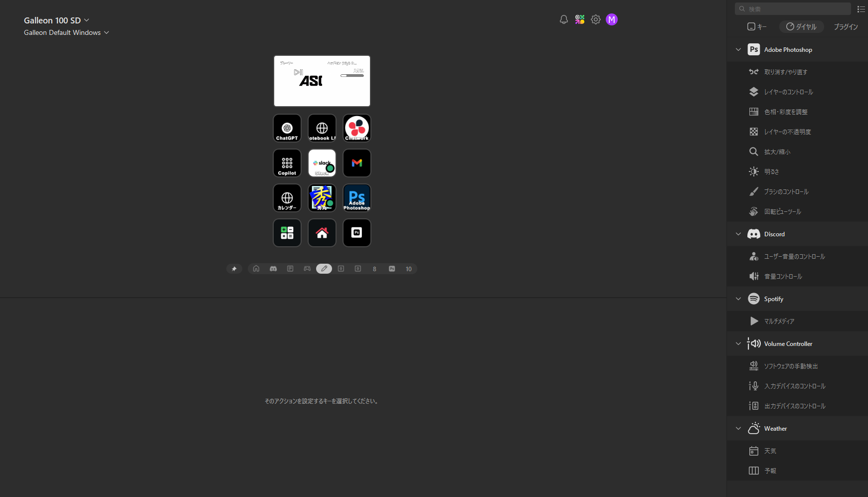Focus the 検索 search field
The image size is (868, 497).
[x=793, y=9]
